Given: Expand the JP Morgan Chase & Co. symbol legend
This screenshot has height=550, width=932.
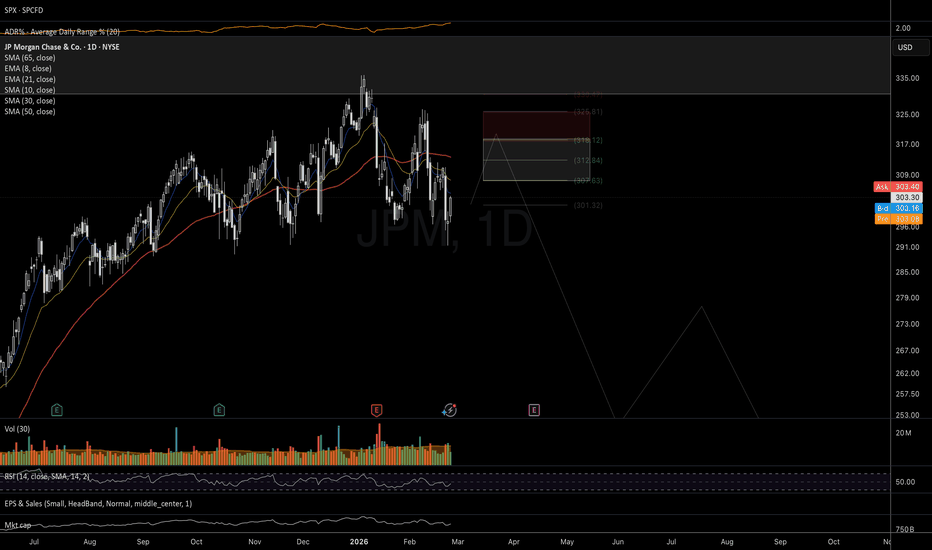Looking at the screenshot, I should (x=62, y=47).
